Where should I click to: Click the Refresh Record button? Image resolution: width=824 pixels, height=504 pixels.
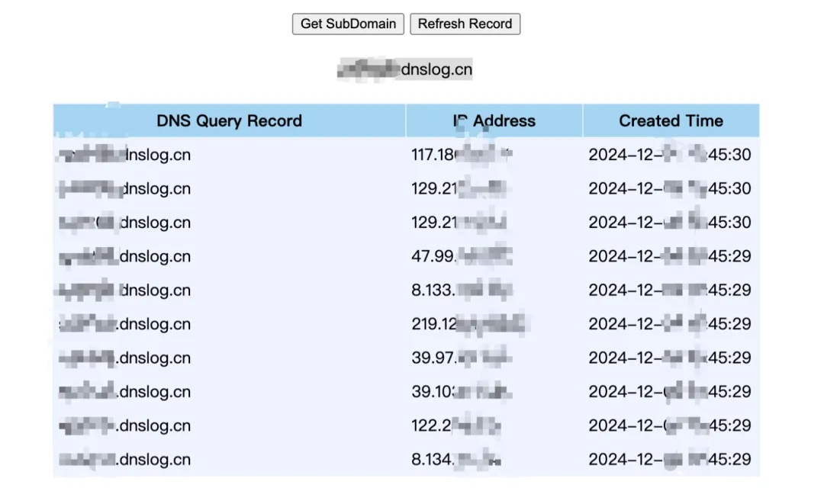(x=465, y=24)
